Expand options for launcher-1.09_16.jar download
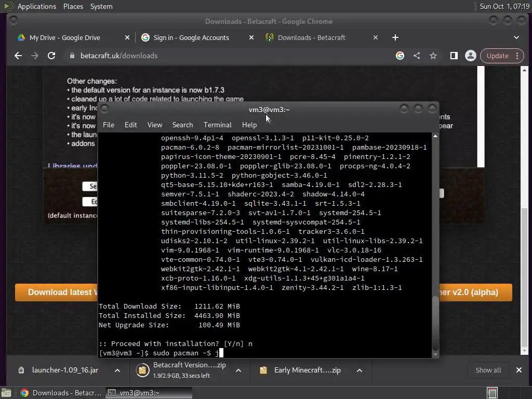 pyautogui.click(x=117, y=370)
